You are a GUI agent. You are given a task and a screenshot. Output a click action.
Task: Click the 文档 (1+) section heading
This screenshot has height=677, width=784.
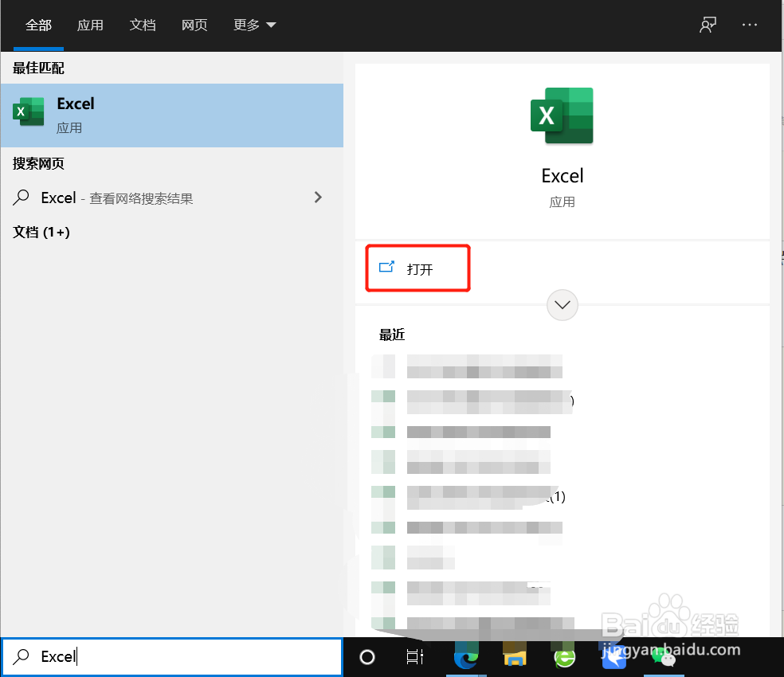point(41,232)
